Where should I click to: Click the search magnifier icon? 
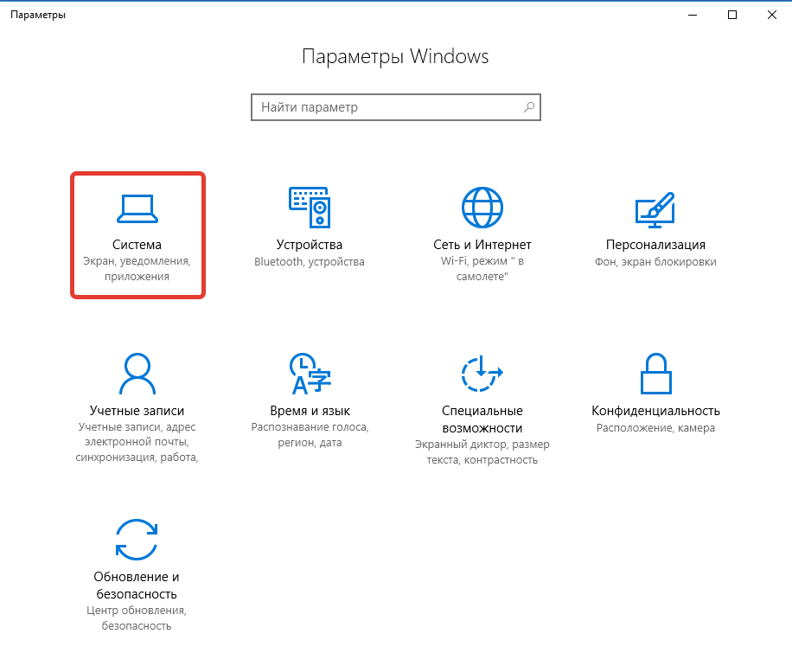pos(529,107)
